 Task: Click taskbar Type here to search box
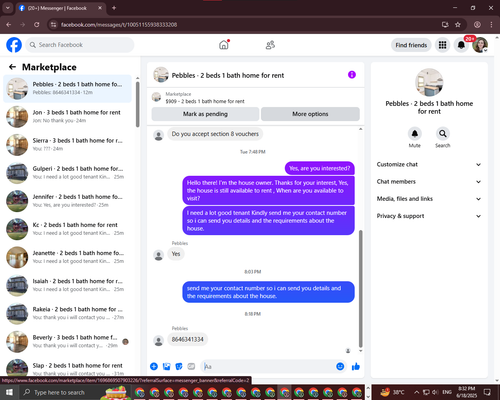(x=59, y=392)
